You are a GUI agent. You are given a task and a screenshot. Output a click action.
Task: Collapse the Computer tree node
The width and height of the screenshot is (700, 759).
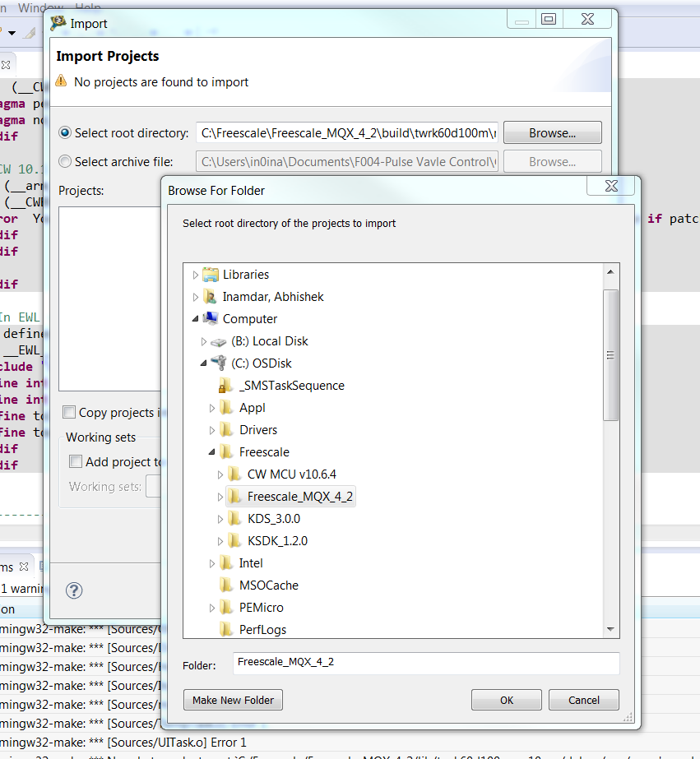(195, 318)
